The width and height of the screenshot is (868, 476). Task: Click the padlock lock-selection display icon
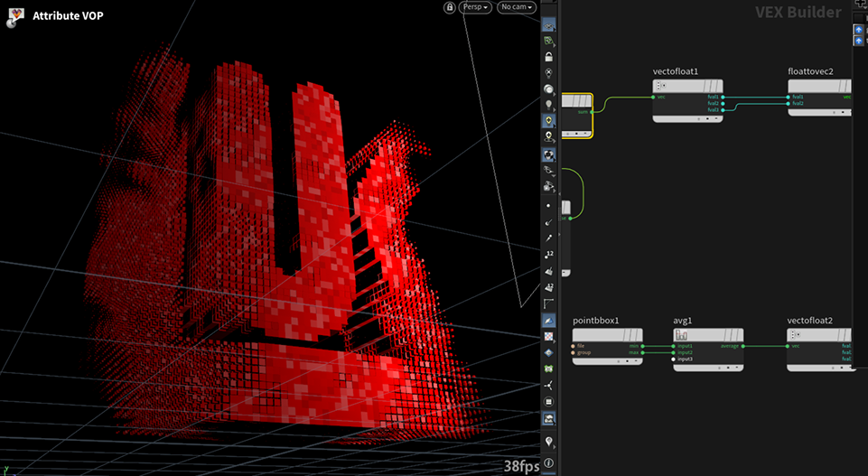point(548,57)
